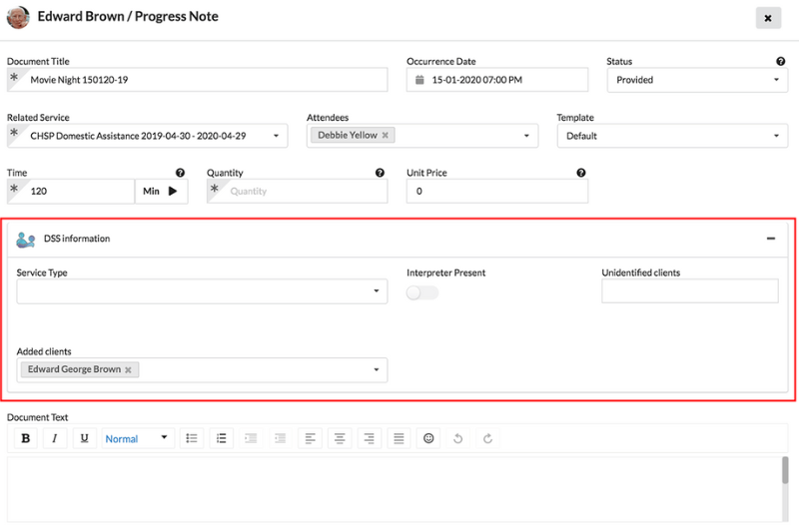Justify the document text
Viewport: 799px width, 532px height.
[x=399, y=438]
